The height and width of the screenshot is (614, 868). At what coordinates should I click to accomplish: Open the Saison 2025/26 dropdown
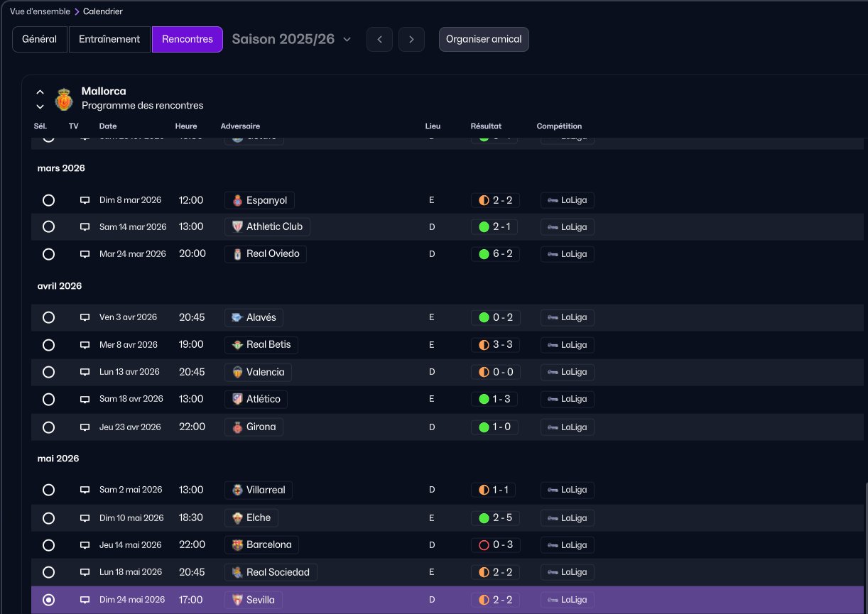[291, 39]
